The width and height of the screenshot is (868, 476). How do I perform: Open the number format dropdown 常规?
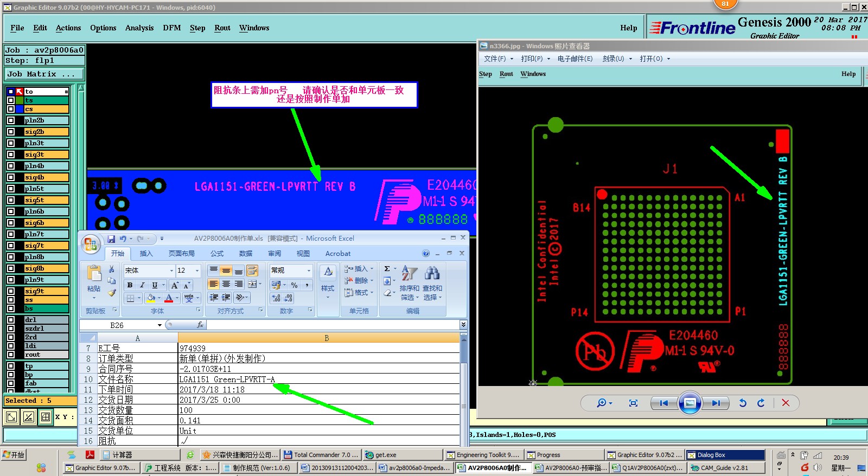[x=309, y=271]
